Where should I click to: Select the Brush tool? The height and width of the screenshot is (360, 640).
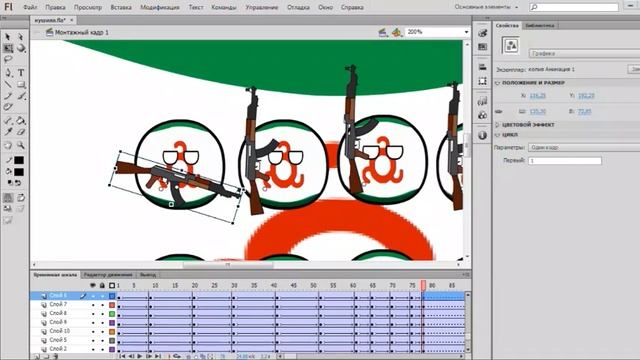pyautogui.click(x=21, y=96)
